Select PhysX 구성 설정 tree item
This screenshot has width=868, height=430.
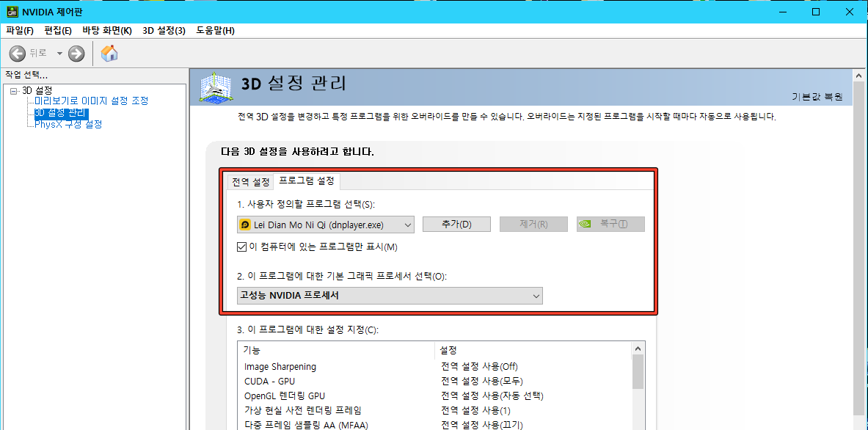(68, 125)
